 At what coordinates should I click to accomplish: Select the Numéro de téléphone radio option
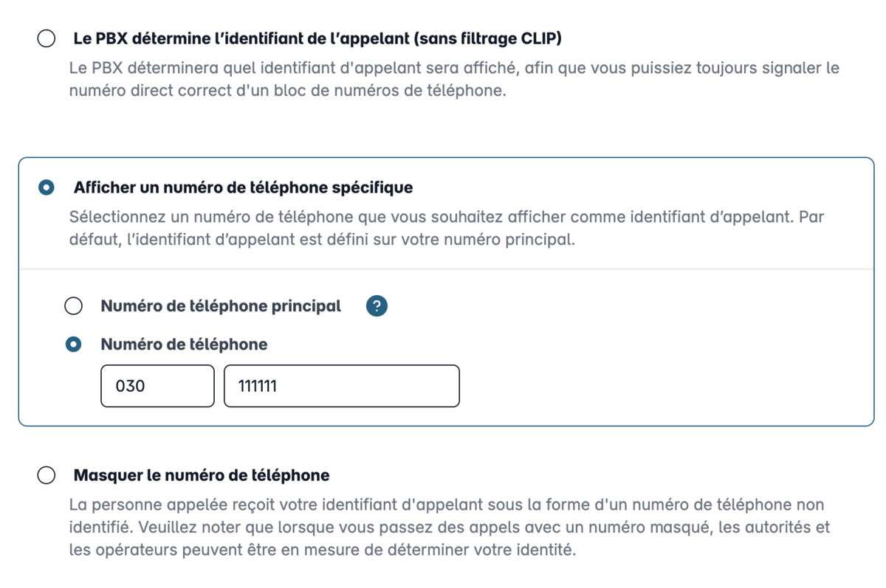pyautogui.click(x=73, y=345)
